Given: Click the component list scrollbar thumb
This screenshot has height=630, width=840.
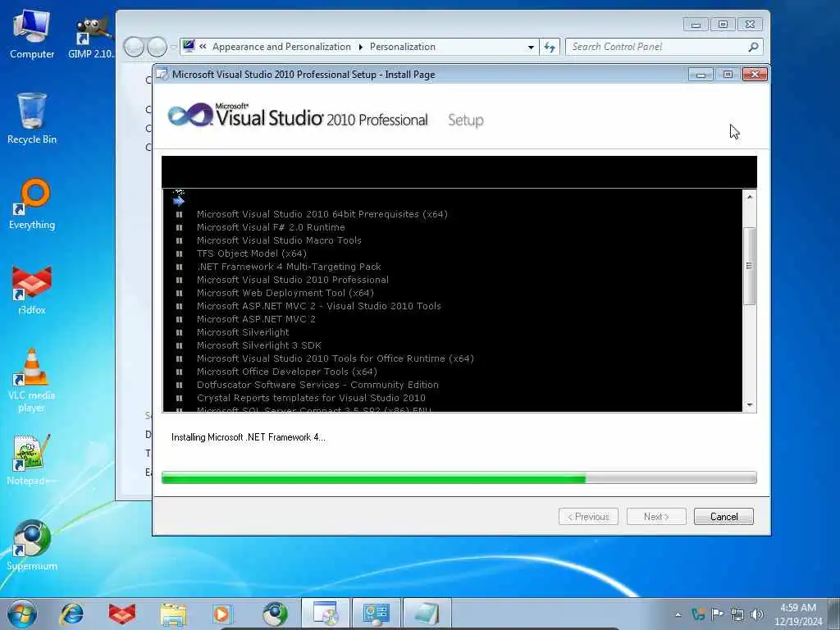Looking at the screenshot, I should pos(750,266).
